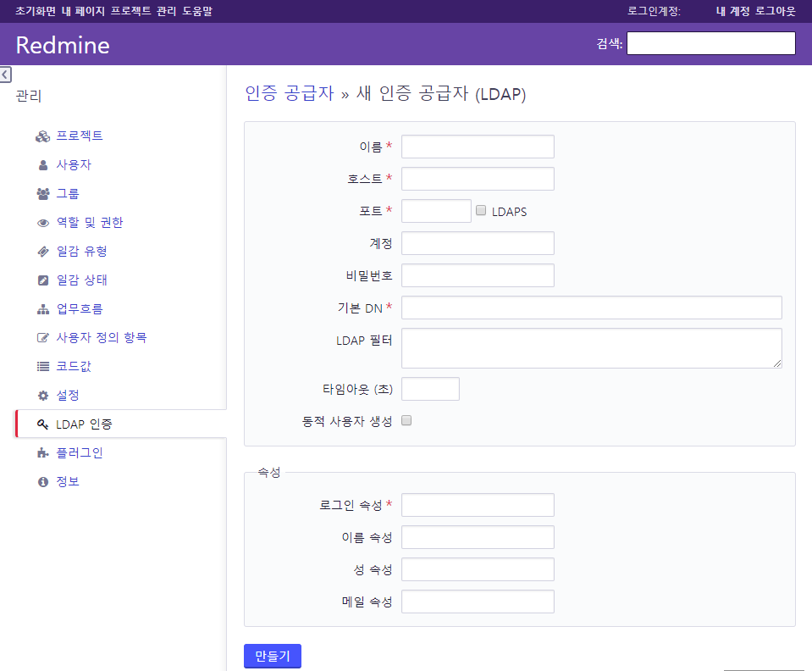Viewport: 812px width, 671px height.
Task: Click the 만들기 button
Action: tap(273, 656)
